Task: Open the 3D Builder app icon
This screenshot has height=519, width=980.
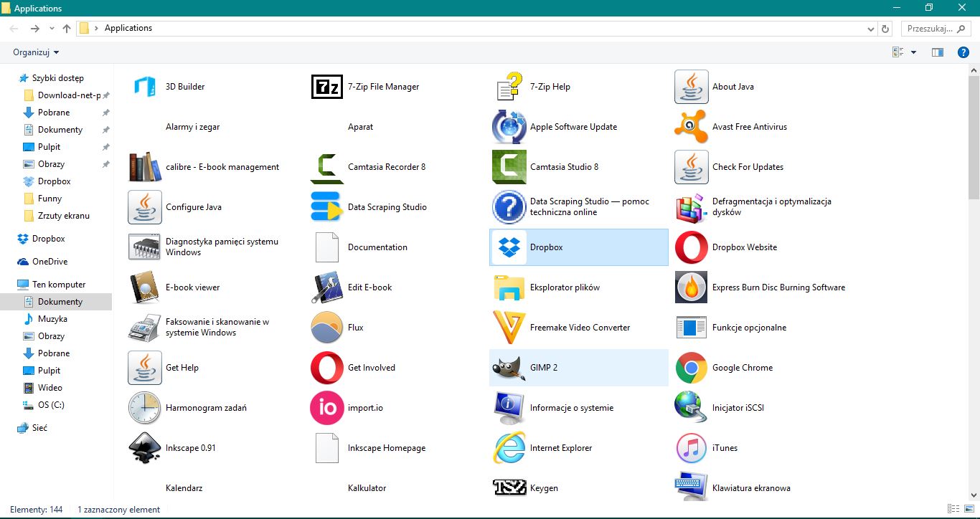Action: [x=145, y=87]
